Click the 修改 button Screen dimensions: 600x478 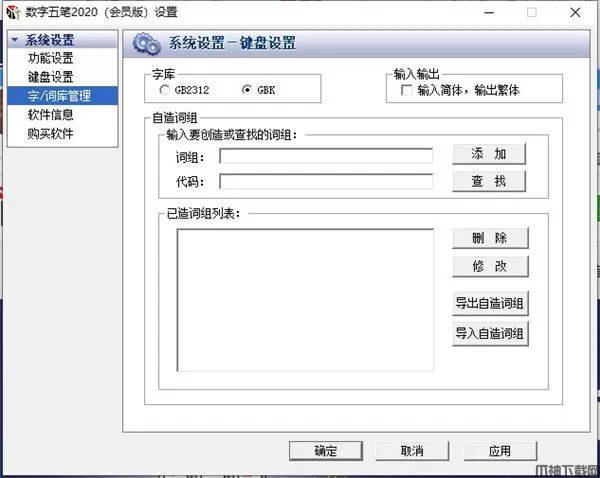[x=490, y=266]
